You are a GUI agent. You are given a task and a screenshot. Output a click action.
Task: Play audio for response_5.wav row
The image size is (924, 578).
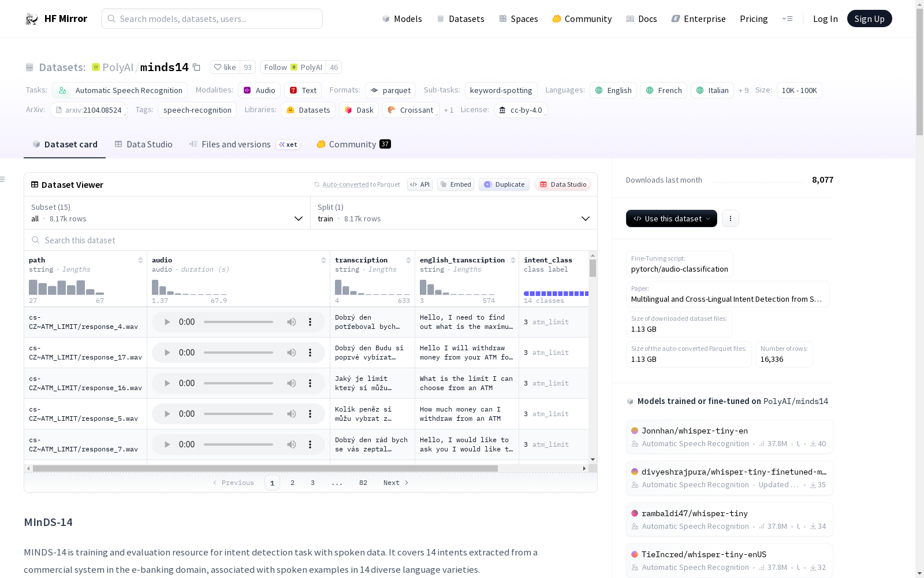coord(167,414)
